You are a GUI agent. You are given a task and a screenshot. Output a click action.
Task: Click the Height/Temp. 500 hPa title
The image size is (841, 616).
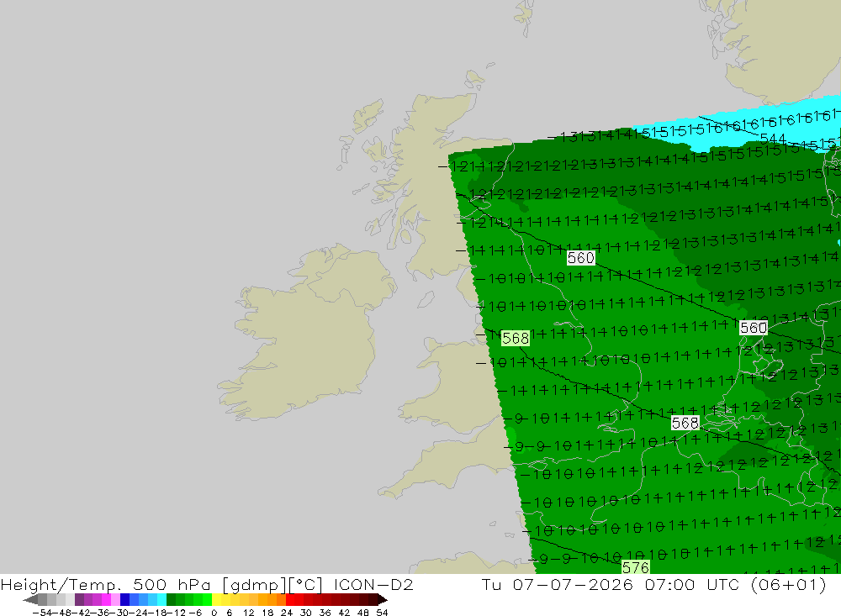(x=106, y=584)
